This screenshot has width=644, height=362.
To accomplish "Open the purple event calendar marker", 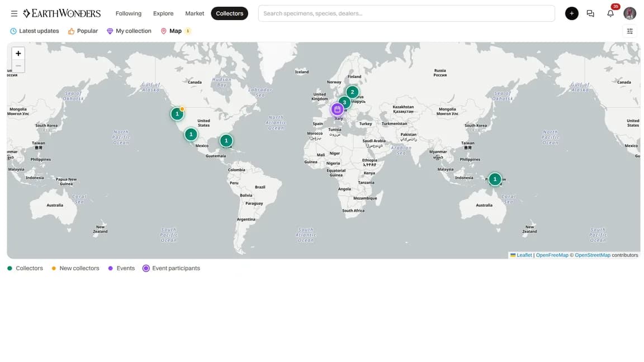I will [337, 109].
